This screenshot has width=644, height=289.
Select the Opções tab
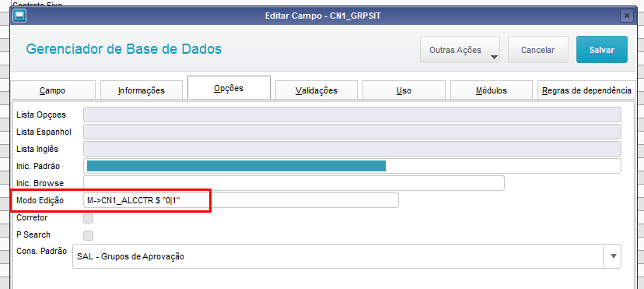coord(229,87)
